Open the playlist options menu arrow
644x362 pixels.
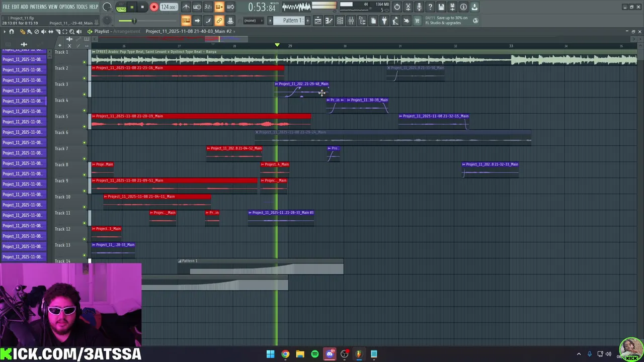5,32
